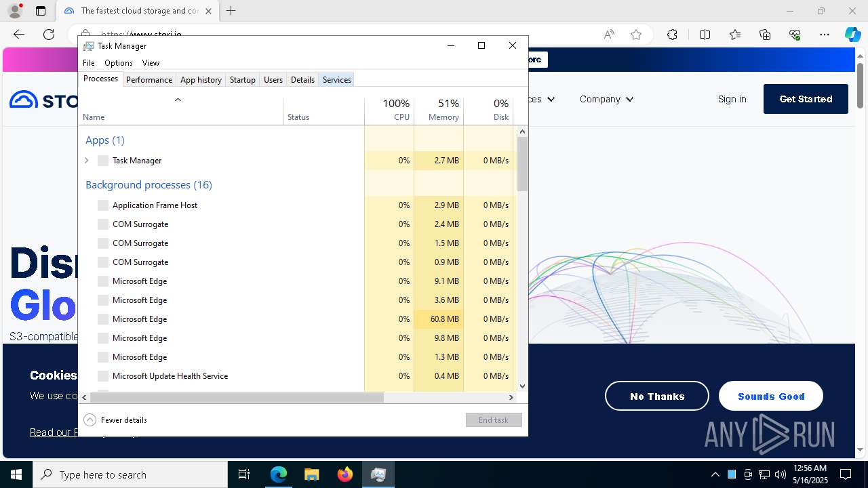Switch to the Performance tab
The height and width of the screenshot is (488, 868).
149,80
